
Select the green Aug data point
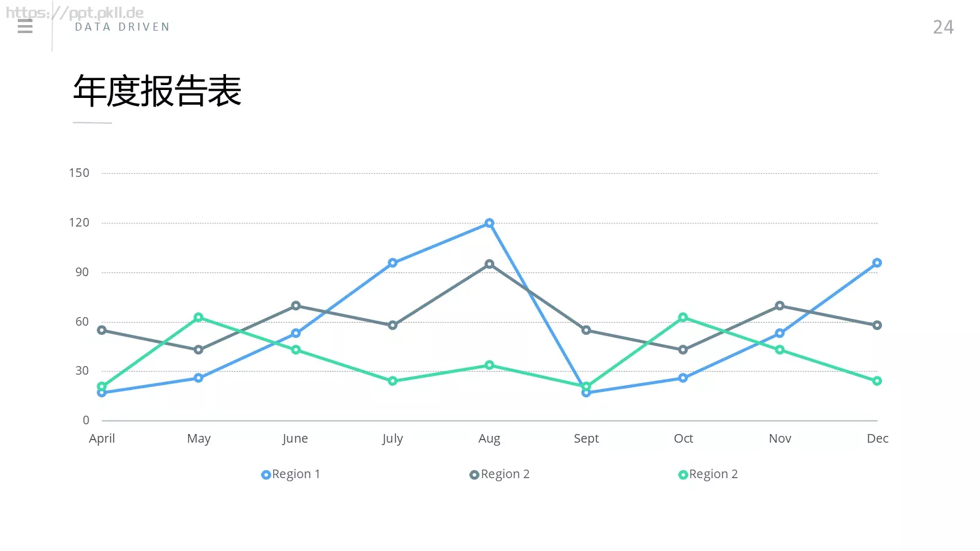pos(489,365)
